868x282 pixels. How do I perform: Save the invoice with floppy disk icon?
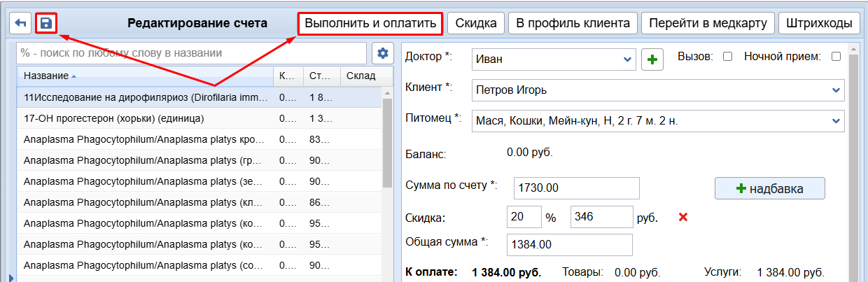(45, 23)
